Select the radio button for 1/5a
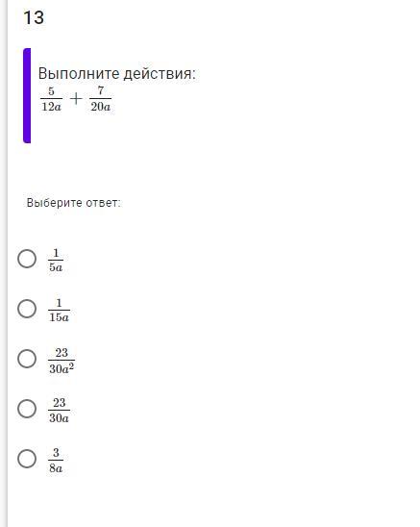420x527 pixels. [27, 259]
